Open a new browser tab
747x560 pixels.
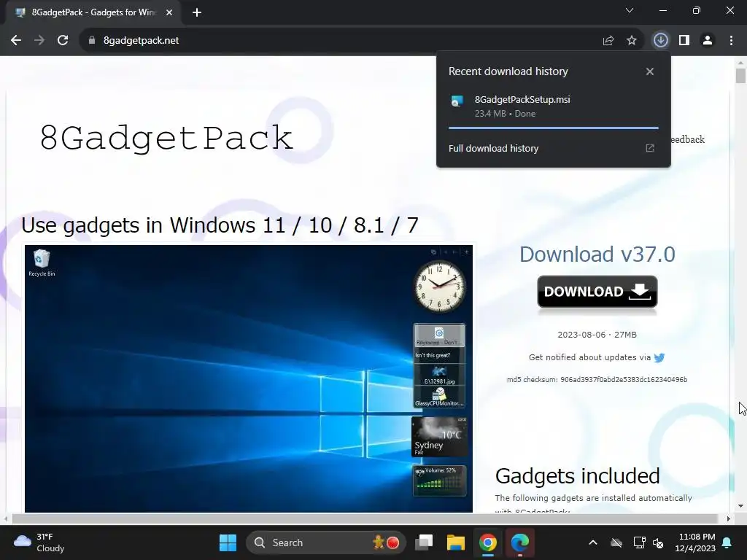197,13
